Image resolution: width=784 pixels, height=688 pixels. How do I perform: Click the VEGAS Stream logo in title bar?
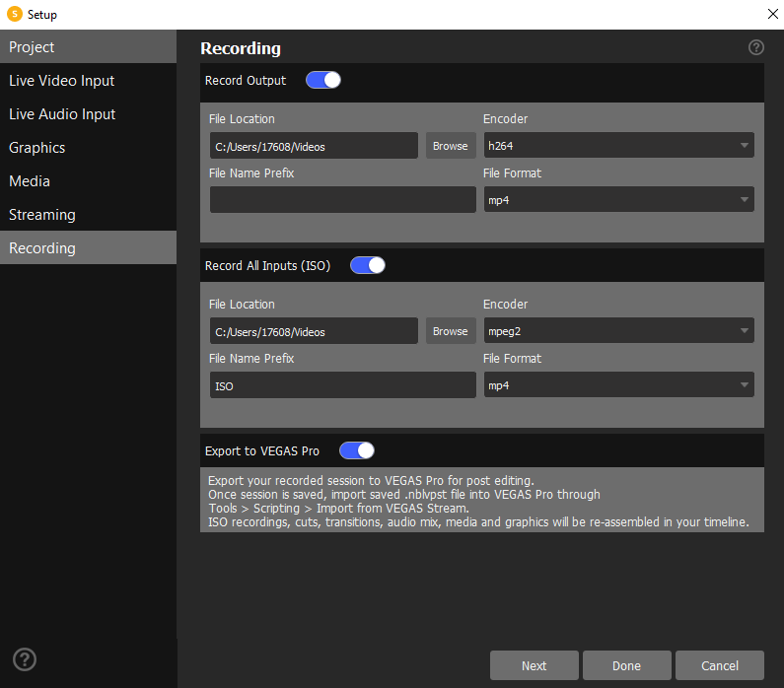(14, 14)
